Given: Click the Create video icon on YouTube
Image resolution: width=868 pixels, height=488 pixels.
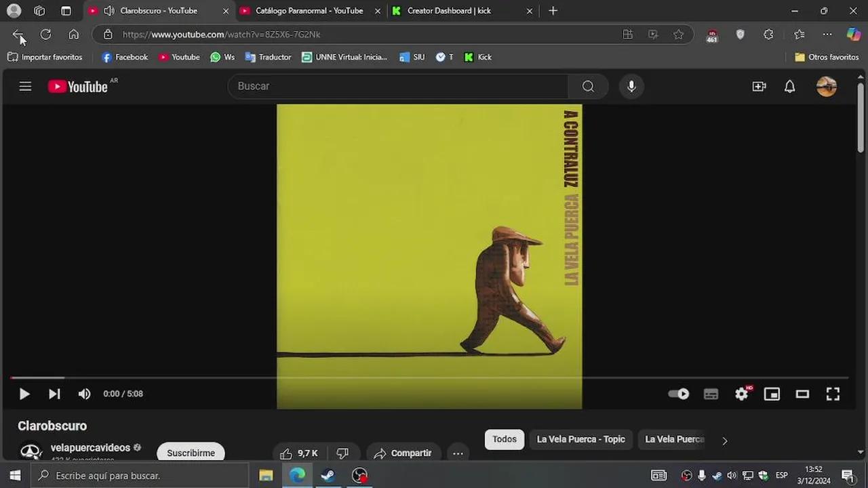Looking at the screenshot, I should click(759, 86).
